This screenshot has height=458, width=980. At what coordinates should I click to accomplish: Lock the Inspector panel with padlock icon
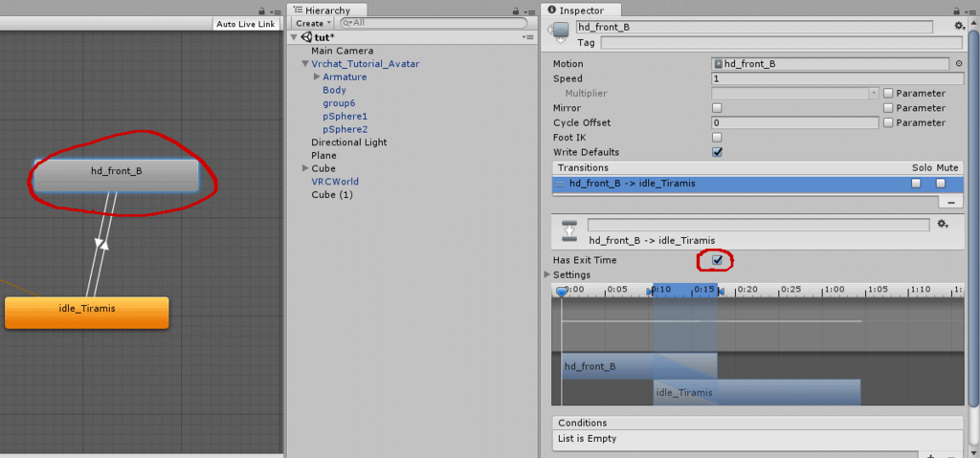[x=957, y=11]
